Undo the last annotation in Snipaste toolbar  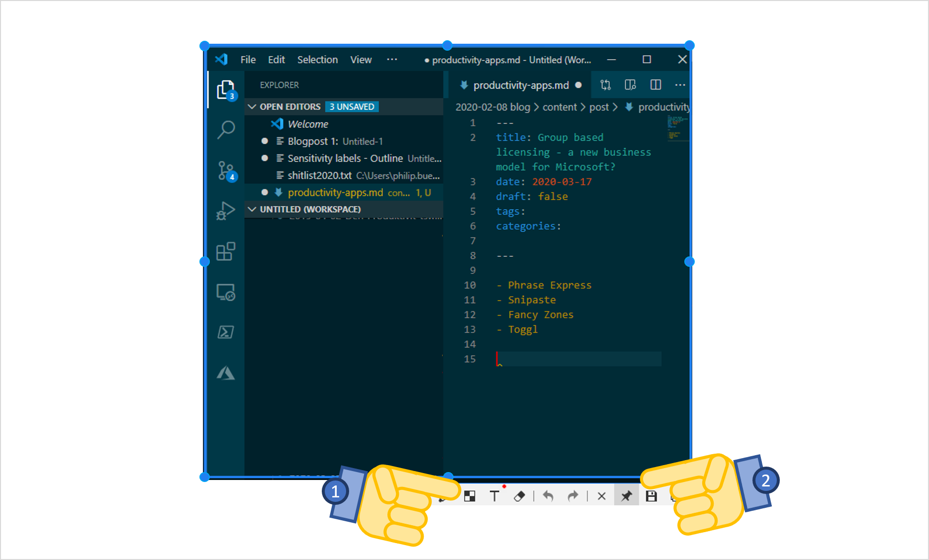point(548,496)
